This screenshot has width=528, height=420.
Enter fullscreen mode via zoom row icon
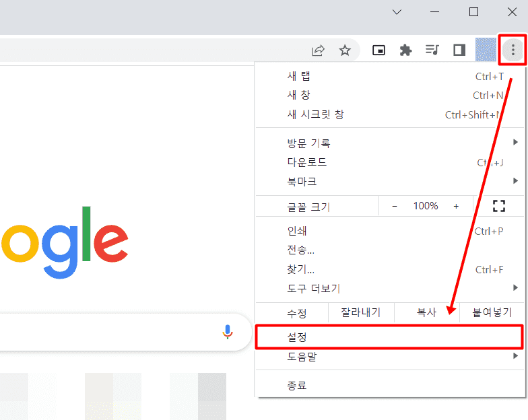[x=498, y=206]
